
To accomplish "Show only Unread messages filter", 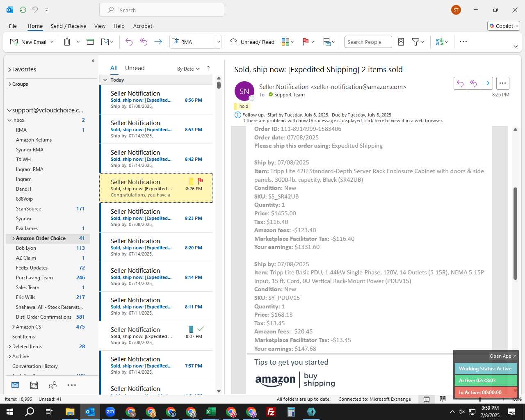I will [135, 68].
